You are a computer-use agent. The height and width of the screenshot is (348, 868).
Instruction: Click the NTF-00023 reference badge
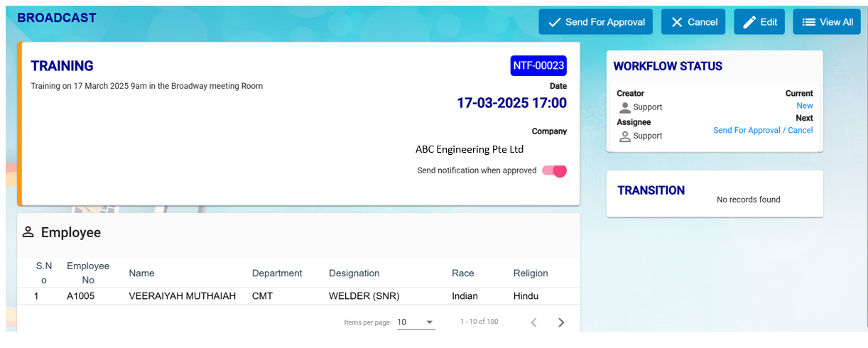538,66
